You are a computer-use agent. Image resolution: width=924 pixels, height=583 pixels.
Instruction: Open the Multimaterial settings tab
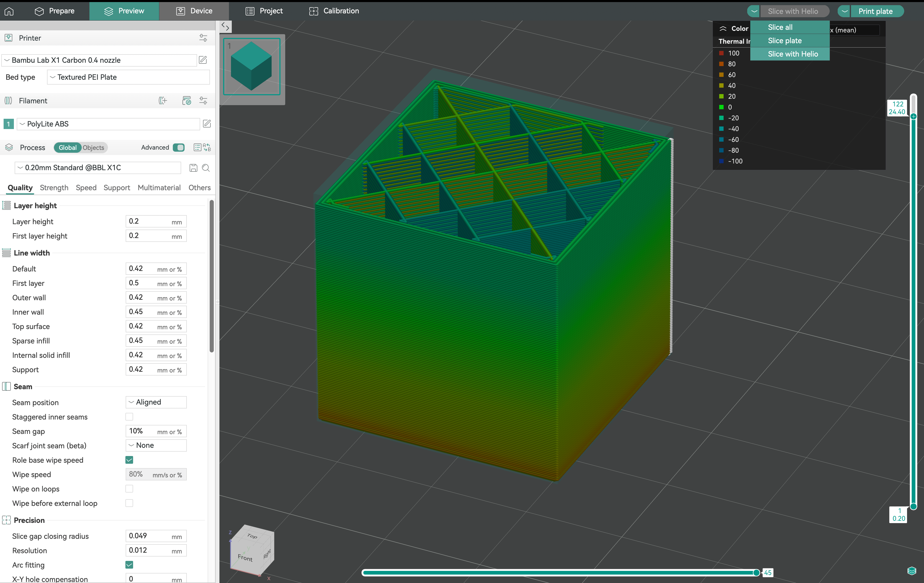pos(159,188)
